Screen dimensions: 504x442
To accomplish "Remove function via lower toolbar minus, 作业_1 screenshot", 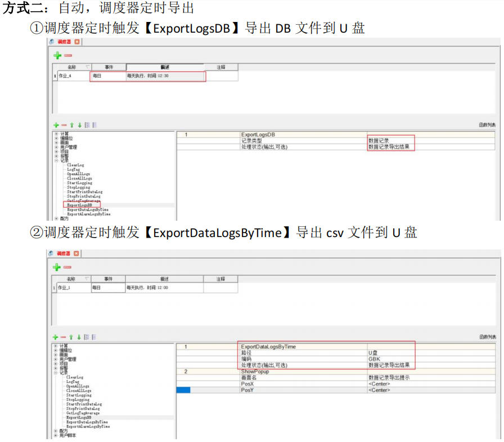I will coord(64,337).
